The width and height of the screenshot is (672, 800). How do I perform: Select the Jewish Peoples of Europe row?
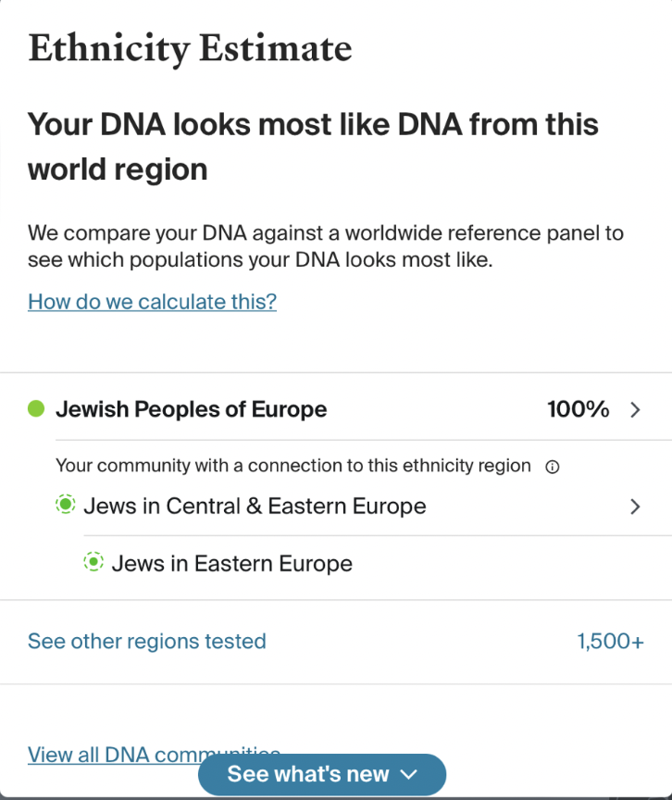click(x=190, y=408)
